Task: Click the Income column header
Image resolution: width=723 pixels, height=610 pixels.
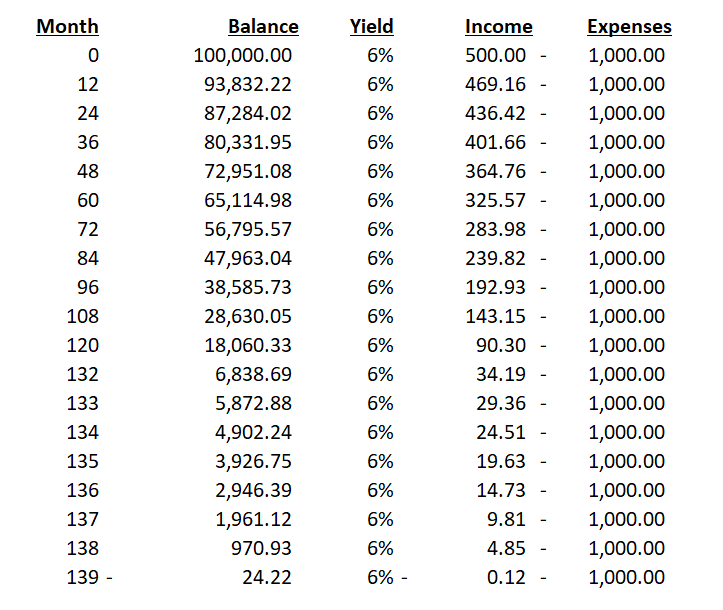Action: (x=498, y=27)
